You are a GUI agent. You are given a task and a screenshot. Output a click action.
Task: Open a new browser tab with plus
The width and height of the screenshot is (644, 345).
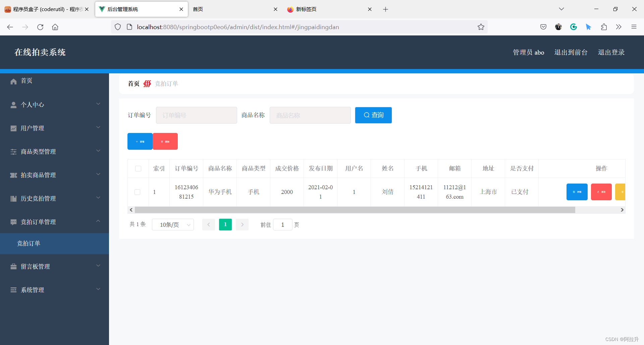(386, 9)
